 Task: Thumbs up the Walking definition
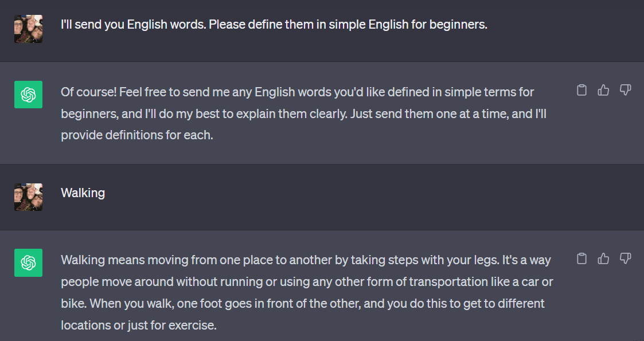[x=603, y=258]
